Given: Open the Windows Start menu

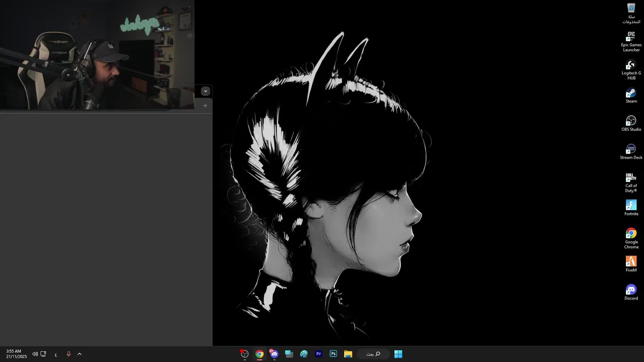Looking at the screenshot, I should click(x=398, y=354).
